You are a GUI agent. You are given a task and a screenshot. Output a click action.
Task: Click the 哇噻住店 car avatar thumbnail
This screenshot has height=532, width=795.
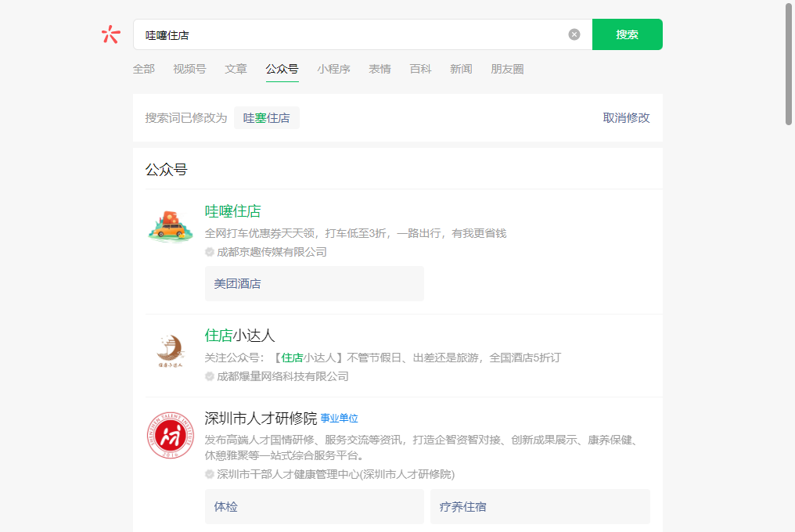[x=171, y=225]
